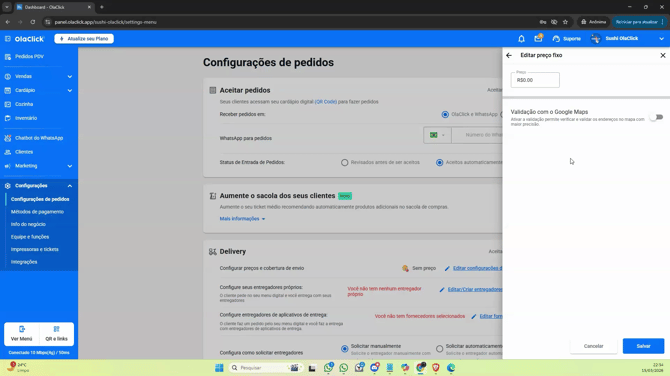The height and width of the screenshot is (376, 670).
Task: Click the Salvar button
Action: click(643, 346)
